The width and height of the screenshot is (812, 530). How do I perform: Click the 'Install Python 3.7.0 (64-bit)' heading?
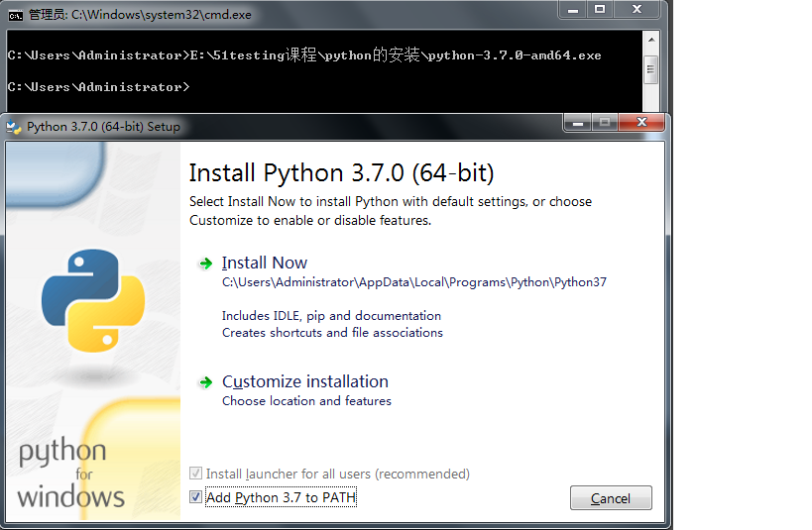[342, 173]
